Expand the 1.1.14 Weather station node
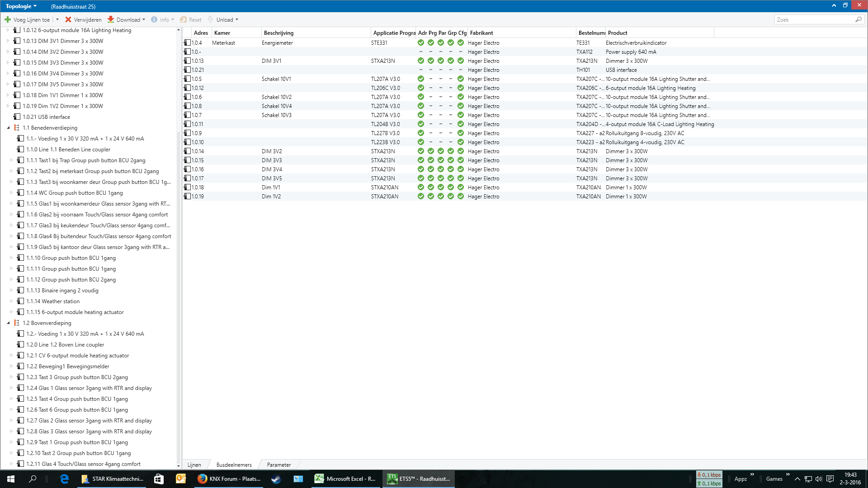The image size is (868, 488). coord(12,301)
